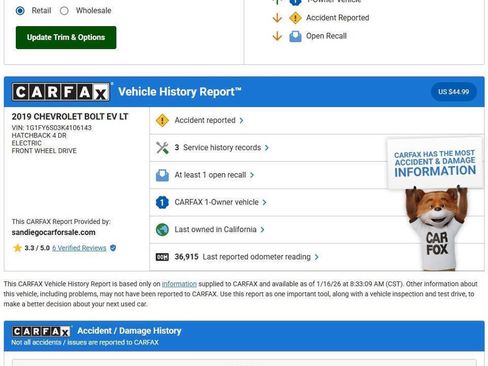The width and height of the screenshot is (488, 366).
Task: Click the US $44.99 price button
Action: 453,92
